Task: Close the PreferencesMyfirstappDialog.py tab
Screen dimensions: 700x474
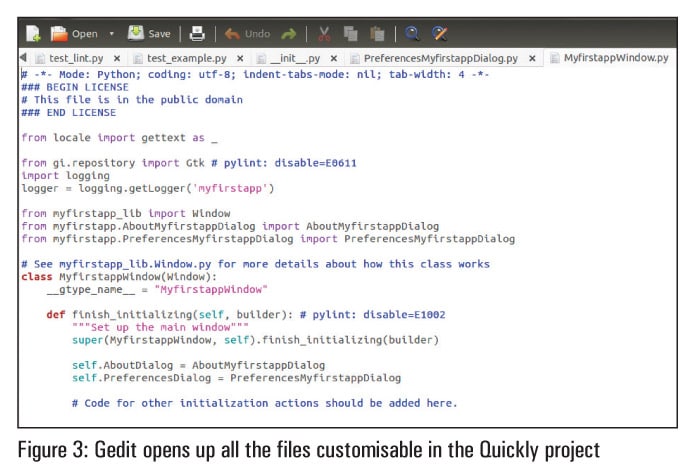Action: [532, 59]
